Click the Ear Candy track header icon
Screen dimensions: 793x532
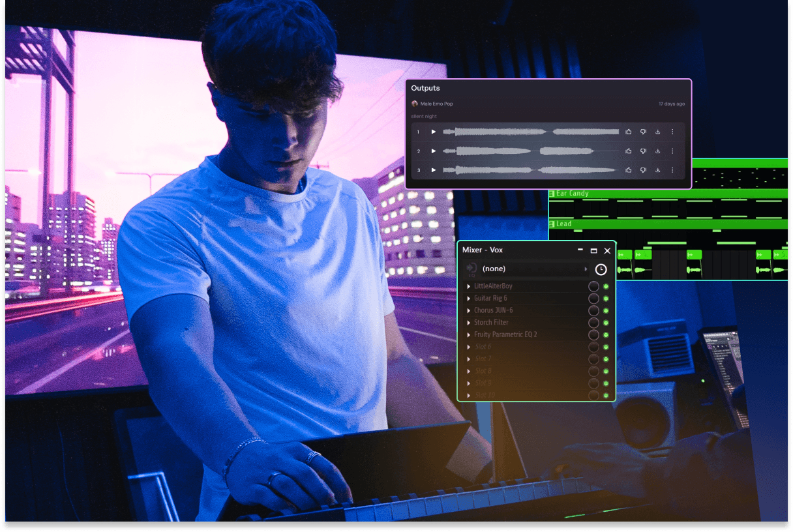[552, 194]
